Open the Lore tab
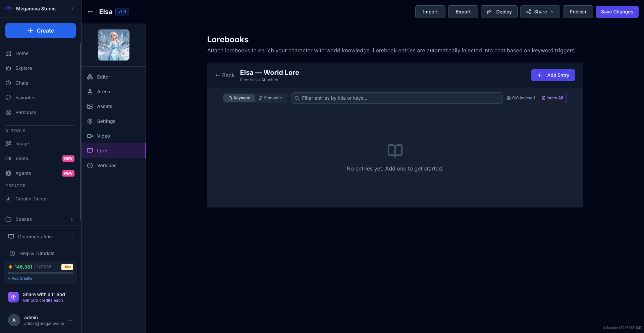This screenshot has height=333, width=644. [102, 151]
